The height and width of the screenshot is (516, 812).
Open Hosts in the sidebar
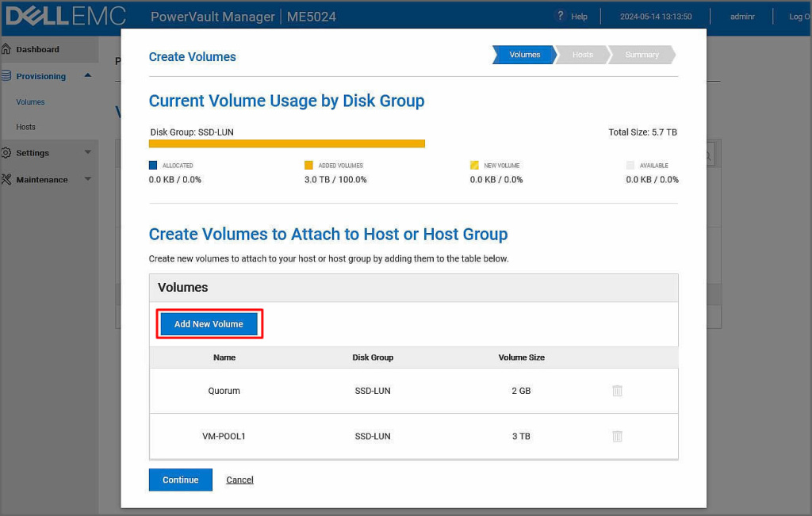[x=25, y=127]
